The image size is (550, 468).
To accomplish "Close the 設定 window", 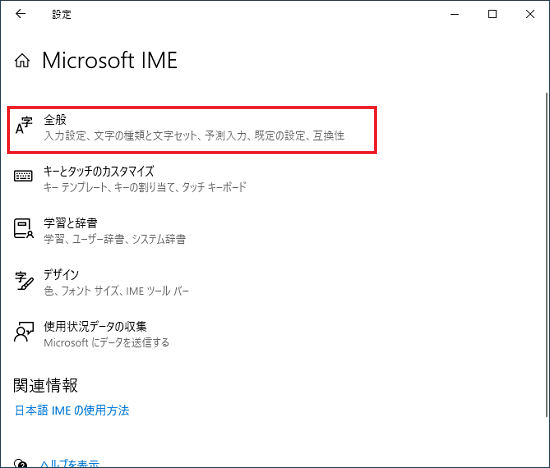I will pos(530,14).
